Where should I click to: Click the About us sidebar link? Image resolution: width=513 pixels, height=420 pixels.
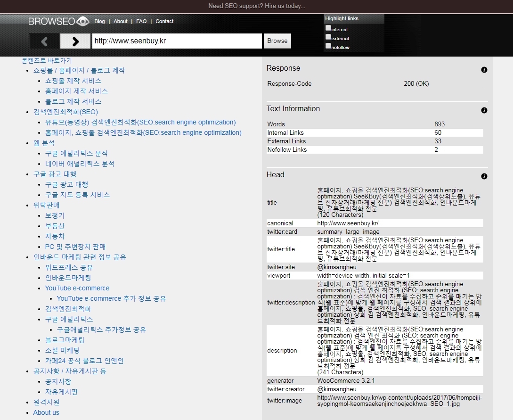coord(46,412)
